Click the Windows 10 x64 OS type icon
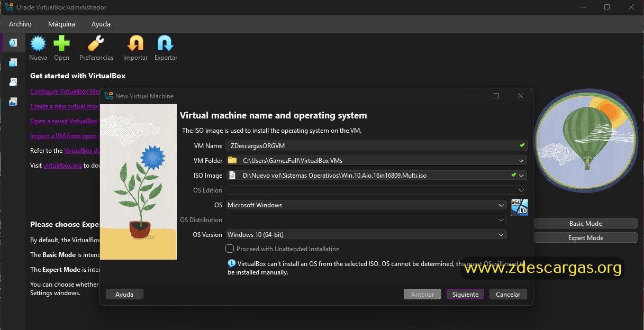Image resolution: width=644 pixels, height=330 pixels. [520, 207]
